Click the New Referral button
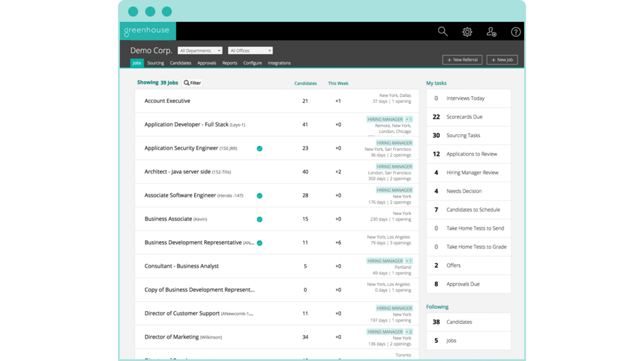 pyautogui.click(x=462, y=60)
